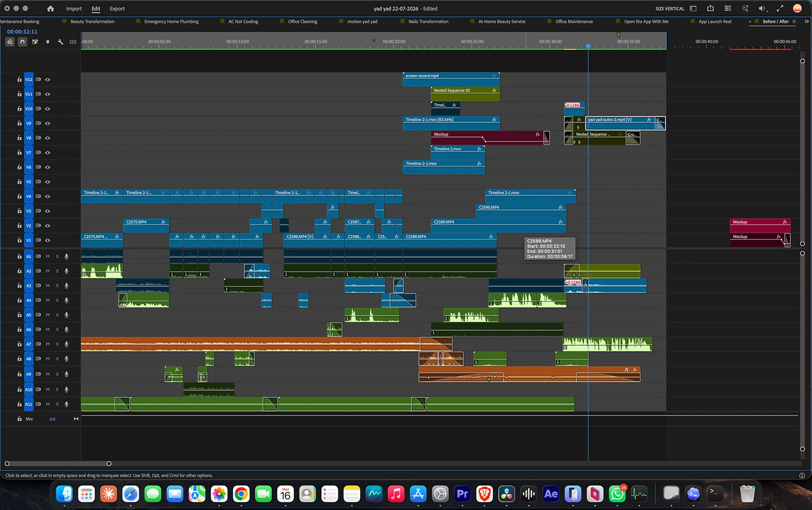Screen dimensions: 812x510
Task: Click the Mix volume value 0.0
Action: tap(52, 419)
